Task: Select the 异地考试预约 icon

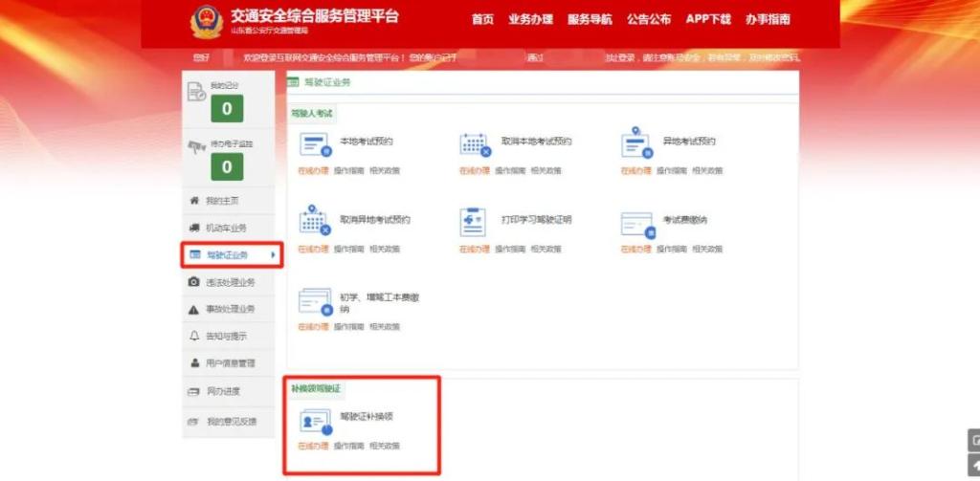Action: [x=635, y=143]
